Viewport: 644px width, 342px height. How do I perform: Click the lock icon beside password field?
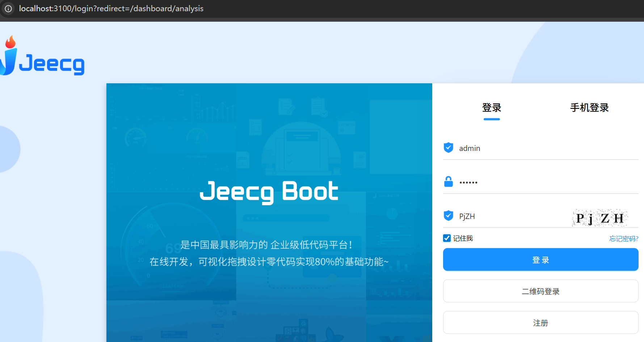[449, 182]
